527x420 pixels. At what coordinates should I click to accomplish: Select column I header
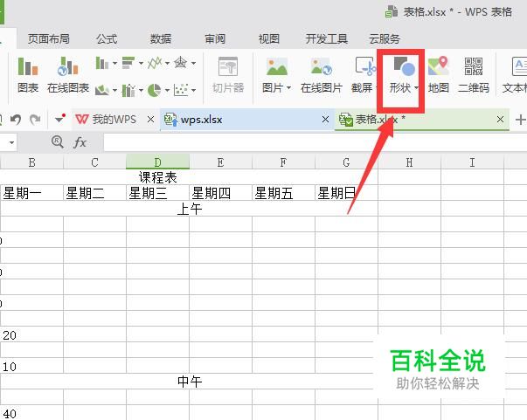coord(472,162)
